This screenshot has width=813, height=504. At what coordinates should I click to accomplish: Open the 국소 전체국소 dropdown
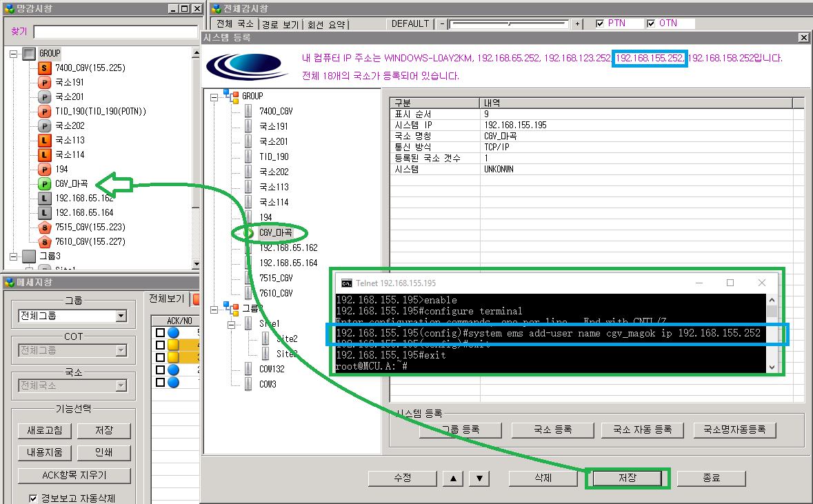pyautogui.click(x=121, y=386)
